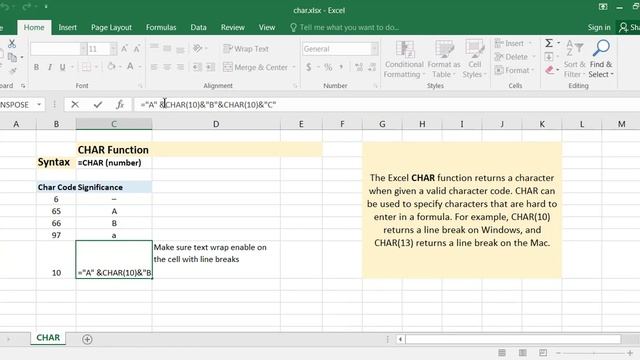The height and width of the screenshot is (360, 640).
Task: Open Merge & Center dropdown arrow
Action: click(x=293, y=67)
